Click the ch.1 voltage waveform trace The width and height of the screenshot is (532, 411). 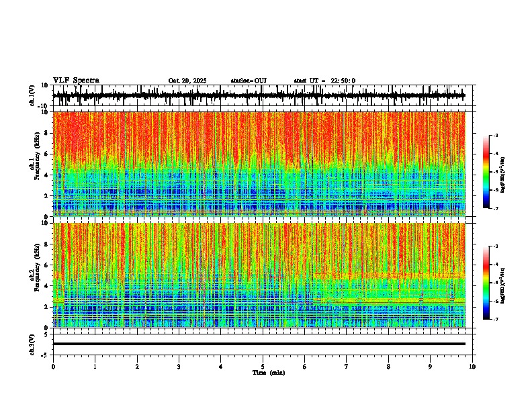[x=259, y=95]
